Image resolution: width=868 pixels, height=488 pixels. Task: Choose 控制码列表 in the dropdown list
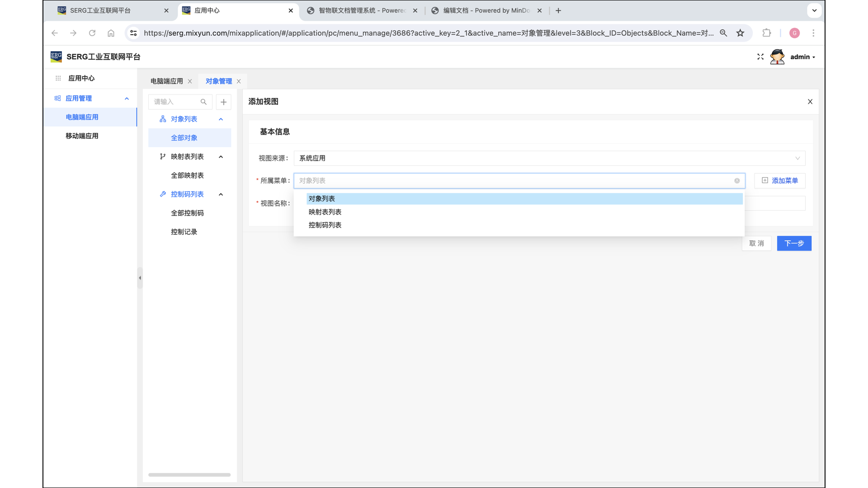pyautogui.click(x=325, y=225)
